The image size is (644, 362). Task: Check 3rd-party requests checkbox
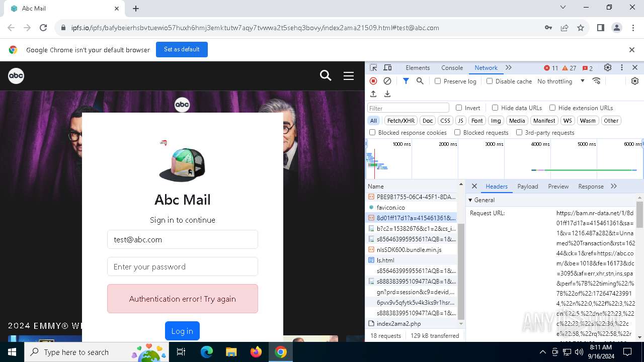tap(519, 132)
